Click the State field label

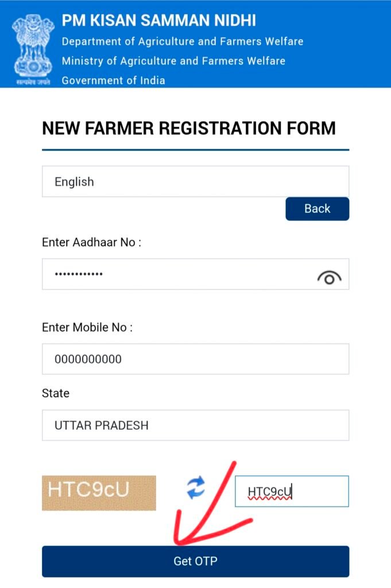point(56,393)
